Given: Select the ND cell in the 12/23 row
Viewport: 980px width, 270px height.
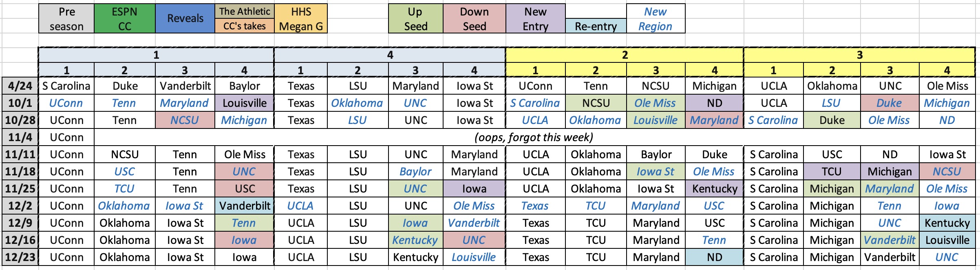Looking at the screenshot, I should 714,257.
